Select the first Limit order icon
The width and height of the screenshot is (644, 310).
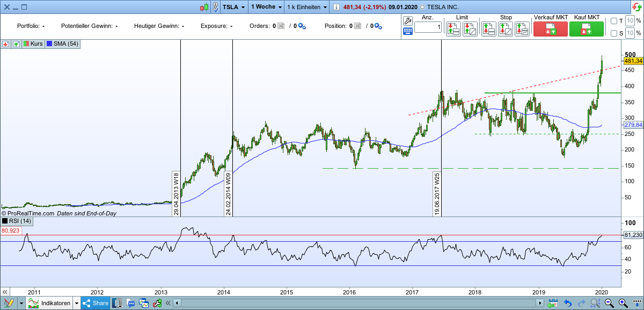(x=452, y=28)
